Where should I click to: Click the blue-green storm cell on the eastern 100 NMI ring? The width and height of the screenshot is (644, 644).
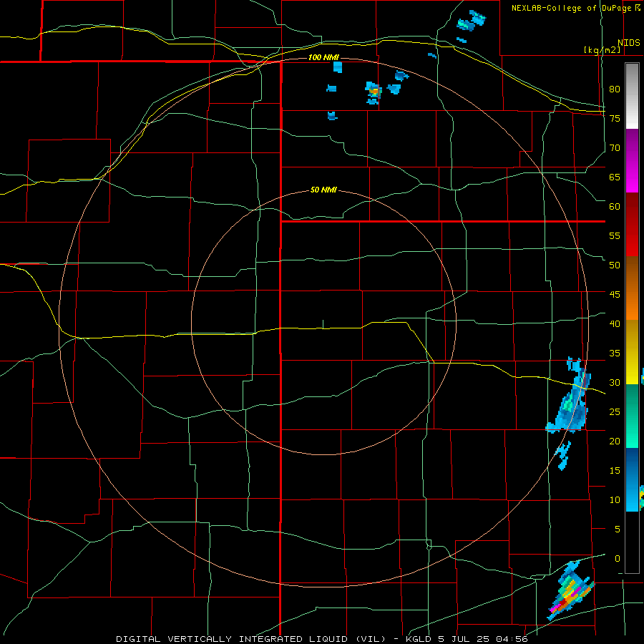point(569,396)
